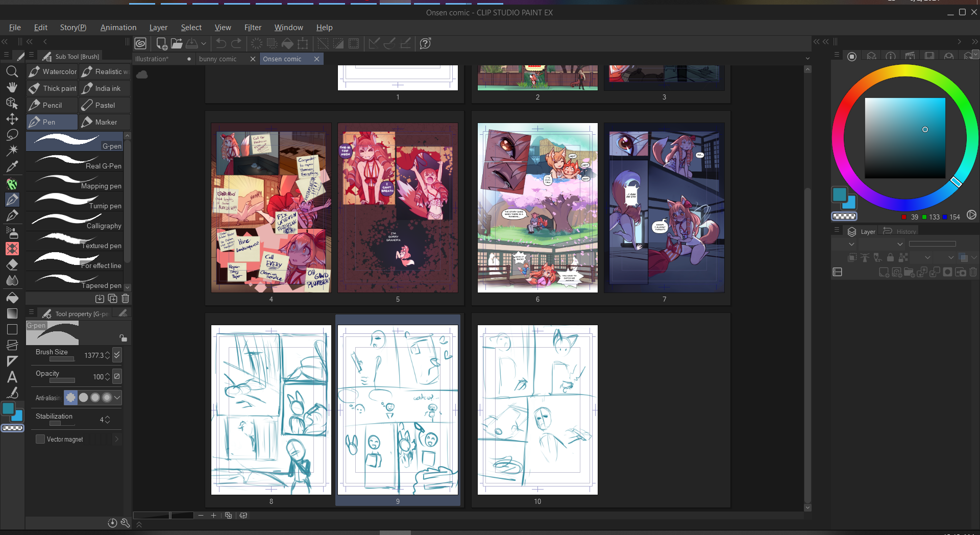Select the Eyedropper tool

[x=12, y=166]
